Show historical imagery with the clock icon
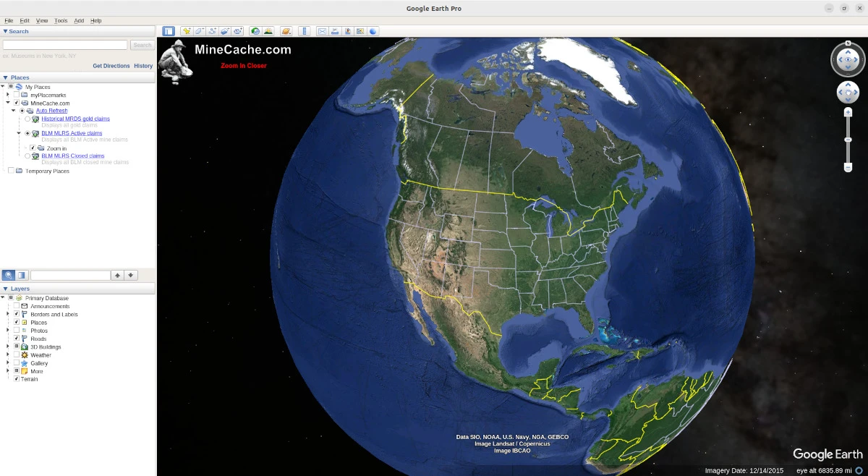Image resolution: width=868 pixels, height=476 pixels. (x=254, y=31)
